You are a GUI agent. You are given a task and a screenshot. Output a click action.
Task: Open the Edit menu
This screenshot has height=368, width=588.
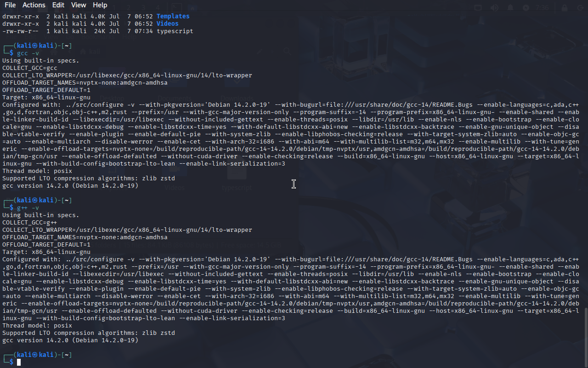pos(58,5)
